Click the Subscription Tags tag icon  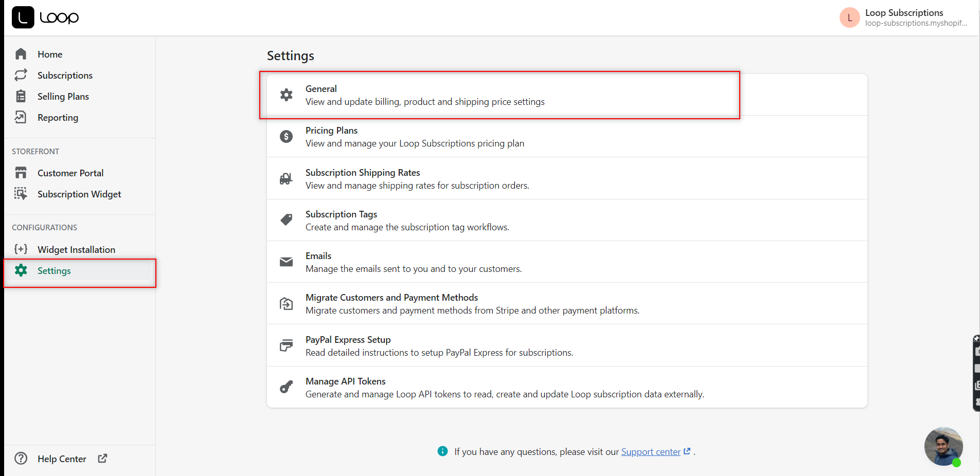point(286,220)
